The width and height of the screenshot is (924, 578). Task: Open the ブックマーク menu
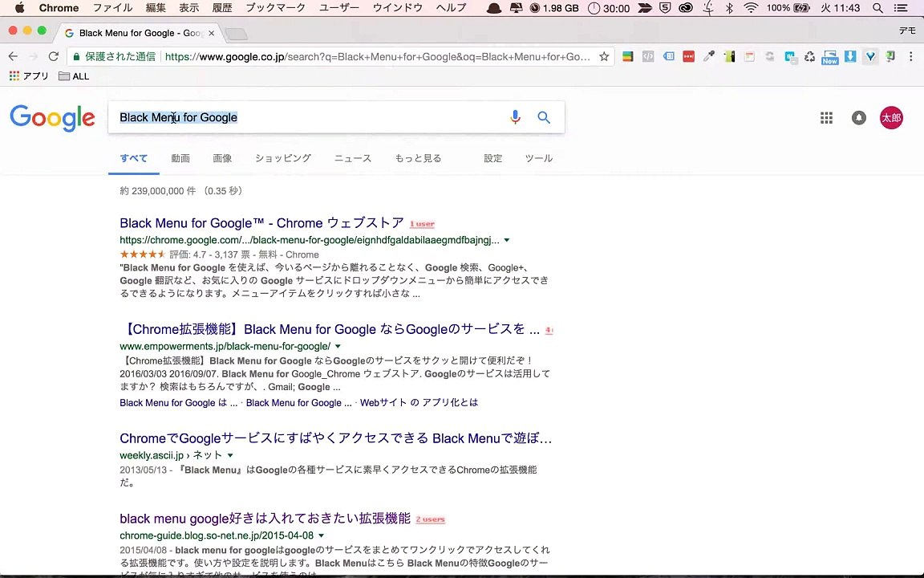[275, 8]
